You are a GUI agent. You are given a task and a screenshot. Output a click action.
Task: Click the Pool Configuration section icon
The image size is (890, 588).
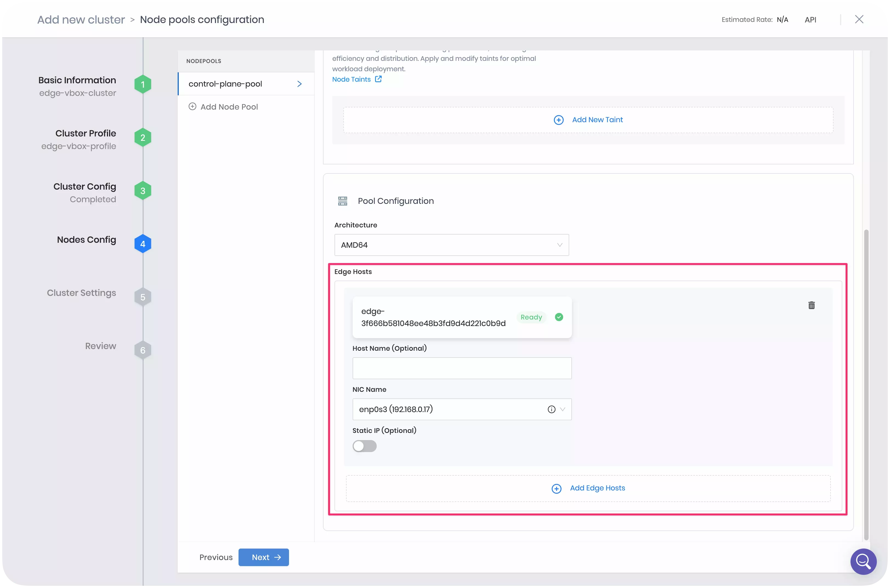point(342,201)
